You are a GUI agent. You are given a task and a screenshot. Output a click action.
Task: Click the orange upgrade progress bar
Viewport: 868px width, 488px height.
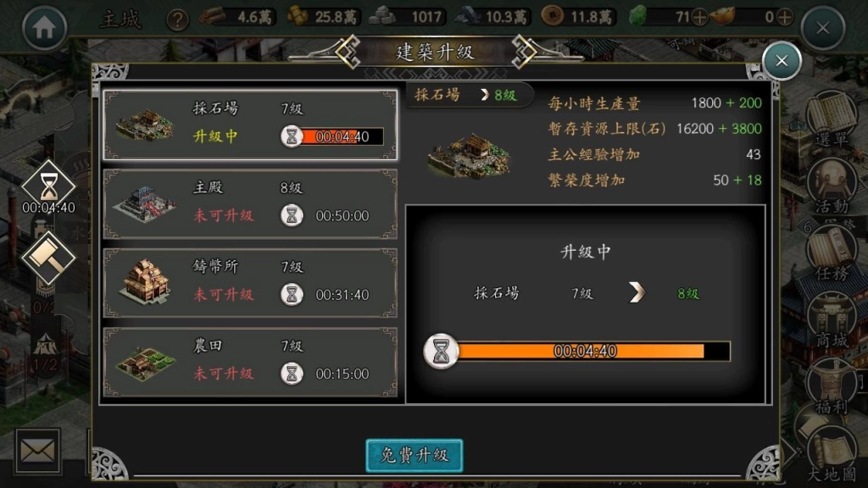tap(593, 352)
